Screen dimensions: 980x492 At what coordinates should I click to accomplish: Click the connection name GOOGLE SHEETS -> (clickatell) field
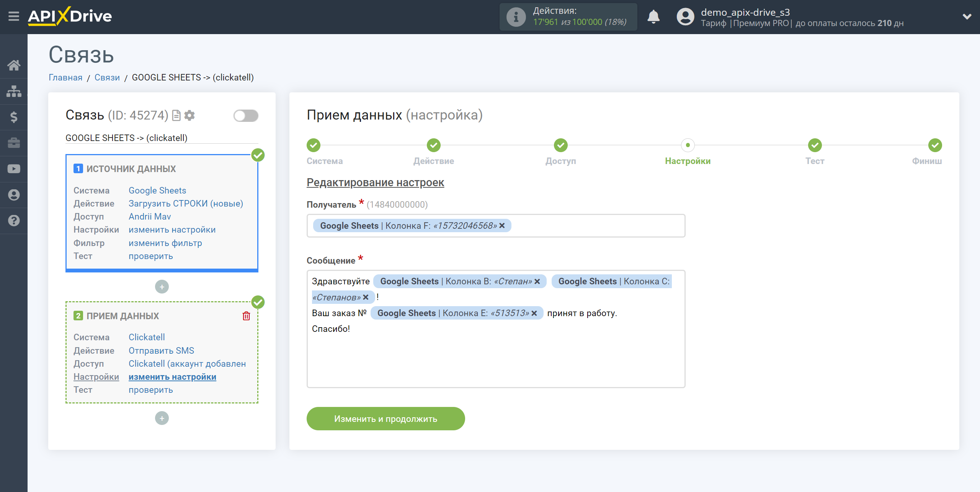point(162,138)
